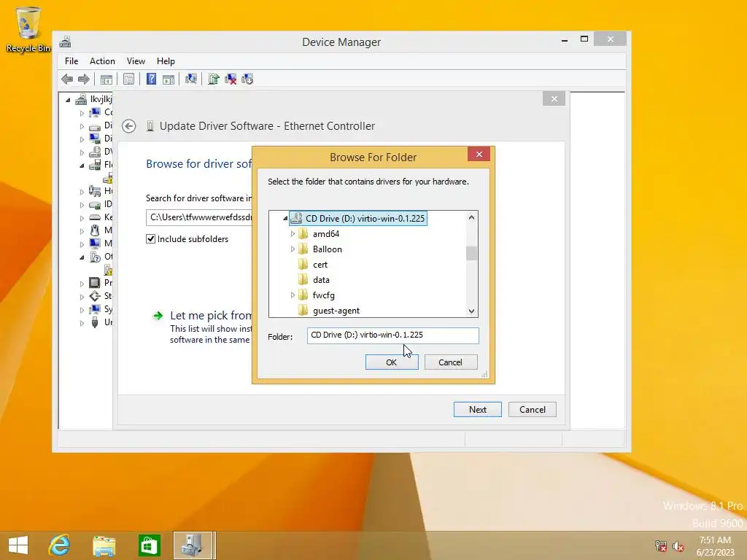Click the Processors chip icon in device tree

(95, 283)
